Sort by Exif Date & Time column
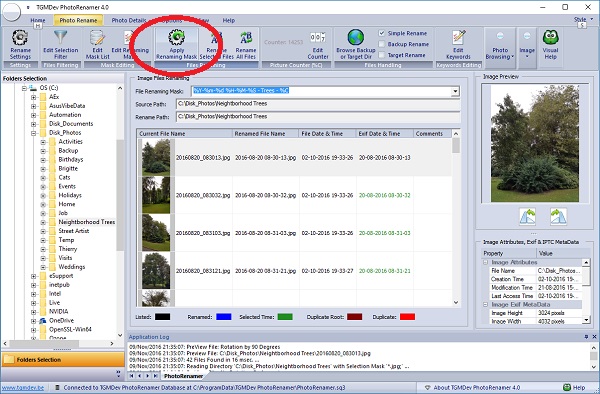This screenshot has width=600, height=394. click(385, 134)
